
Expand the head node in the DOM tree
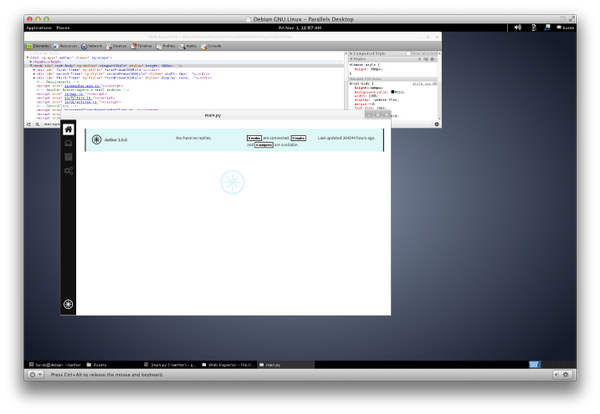point(31,62)
